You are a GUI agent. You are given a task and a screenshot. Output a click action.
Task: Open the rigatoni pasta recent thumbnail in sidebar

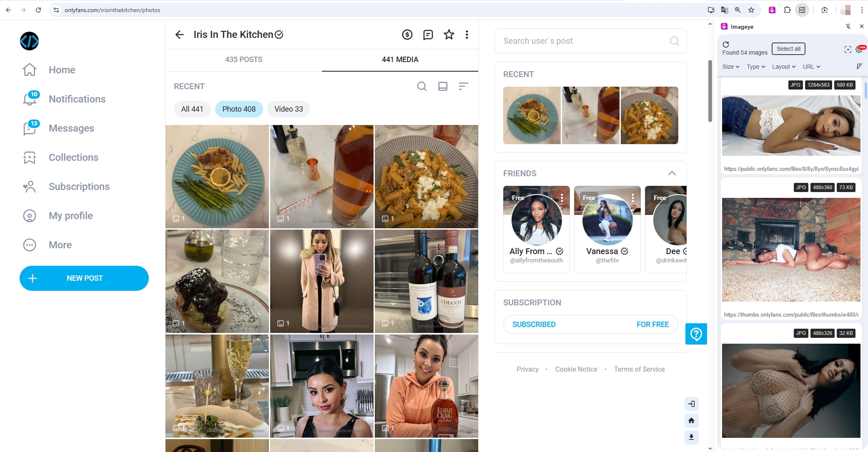650,115
